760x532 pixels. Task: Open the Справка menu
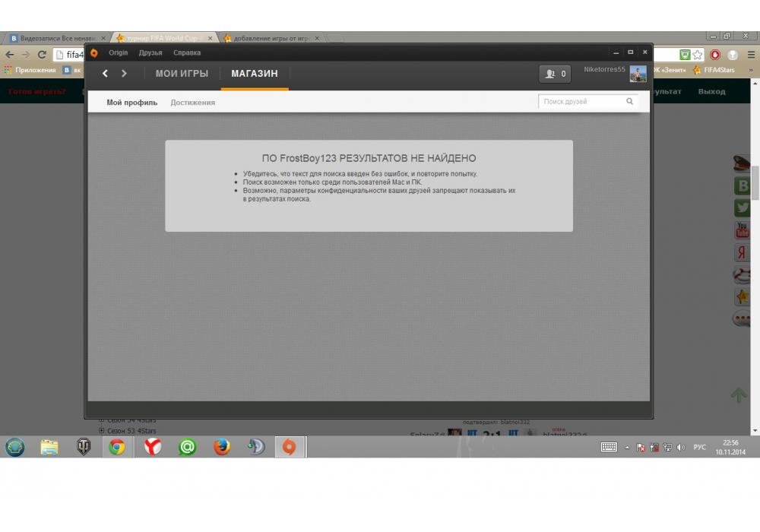187,53
